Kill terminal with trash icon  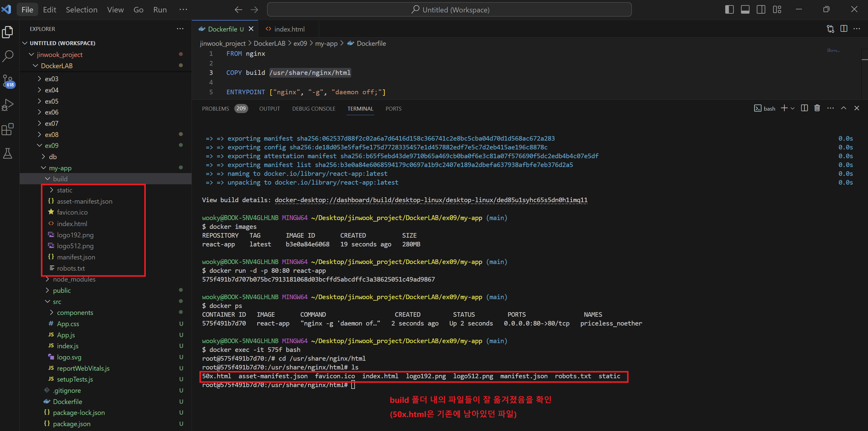pos(817,108)
